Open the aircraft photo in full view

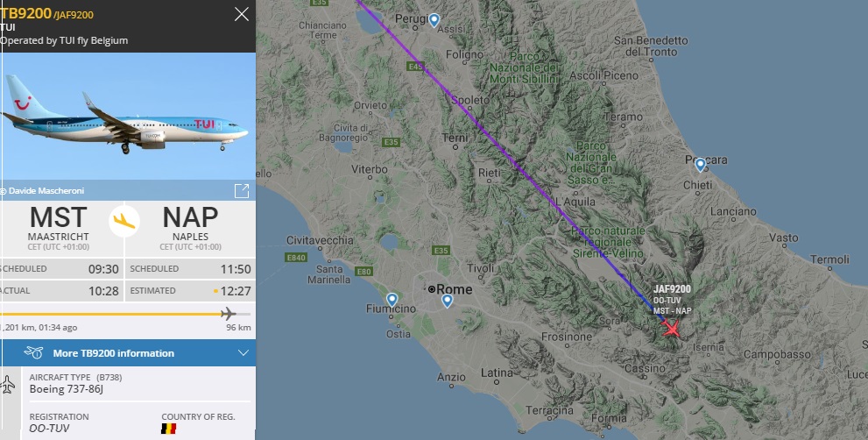(242, 190)
